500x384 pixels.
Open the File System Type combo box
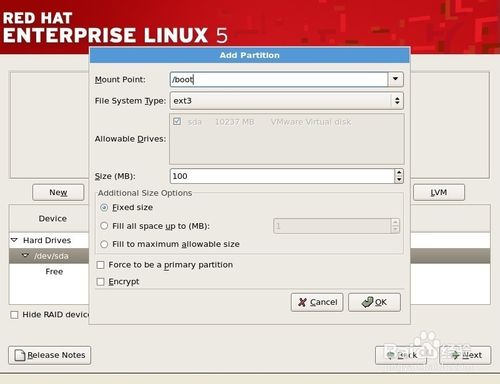pyautogui.click(x=287, y=101)
